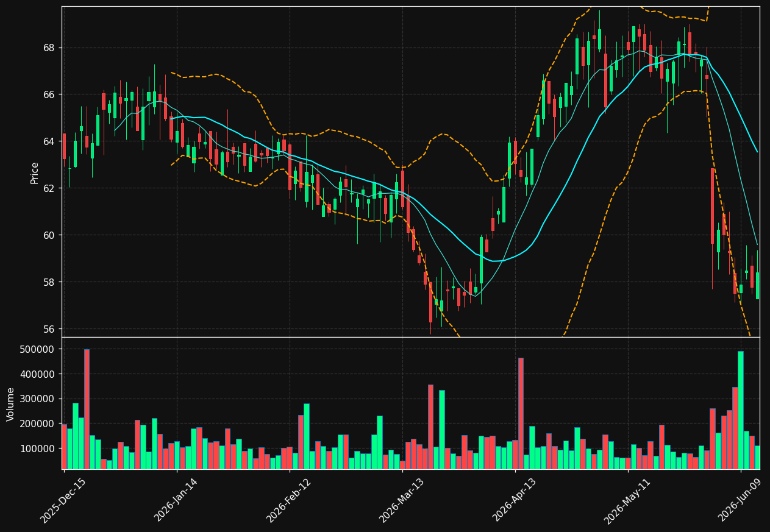The width and height of the screenshot is (770, 532).
Task: Pick the 2026-Apr-13 date label
Action: click(x=514, y=500)
